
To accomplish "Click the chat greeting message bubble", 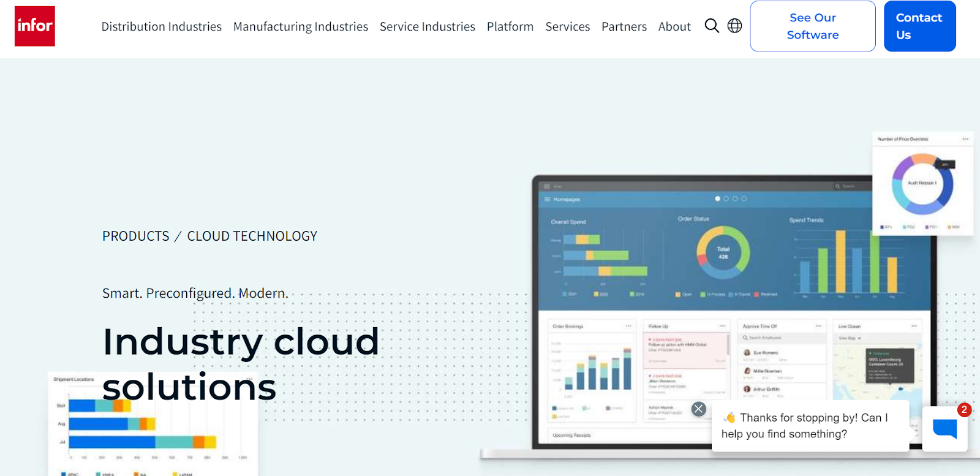I will (810, 426).
